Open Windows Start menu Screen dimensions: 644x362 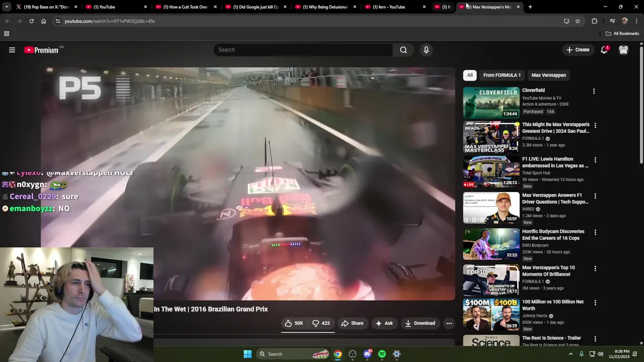tap(248, 354)
